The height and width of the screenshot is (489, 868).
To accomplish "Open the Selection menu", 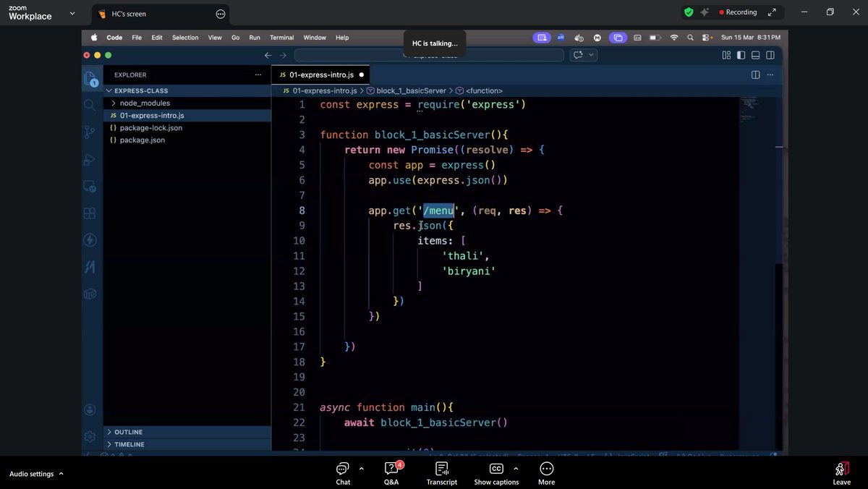I will coord(185,38).
